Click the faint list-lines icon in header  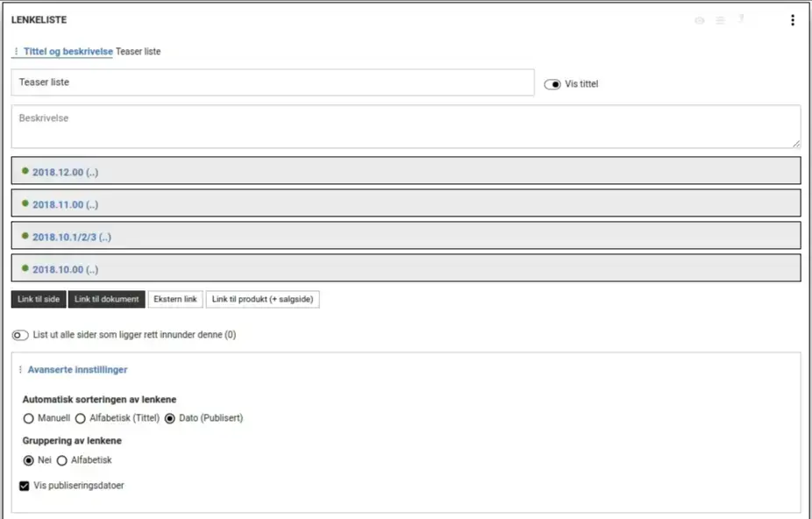[720, 20]
